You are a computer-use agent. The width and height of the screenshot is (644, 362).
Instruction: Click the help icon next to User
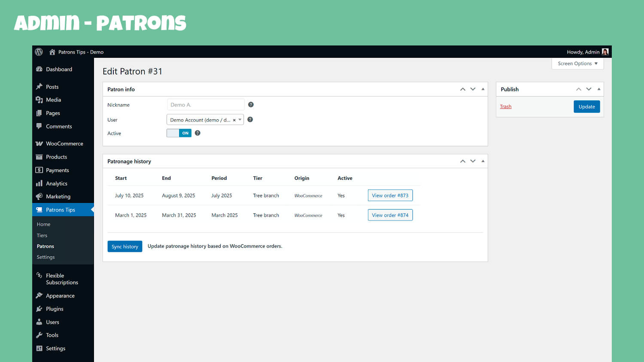click(x=250, y=120)
